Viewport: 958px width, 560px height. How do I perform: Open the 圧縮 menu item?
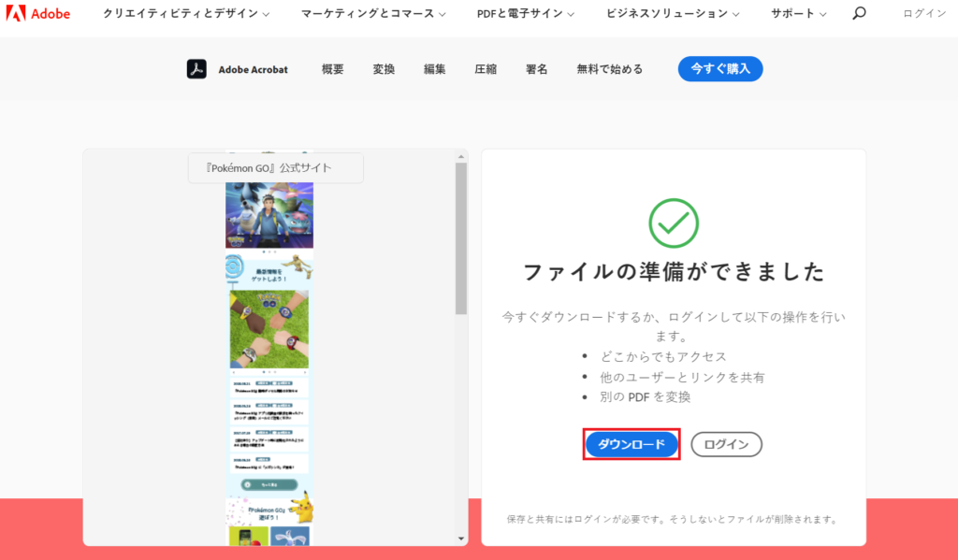(x=486, y=69)
